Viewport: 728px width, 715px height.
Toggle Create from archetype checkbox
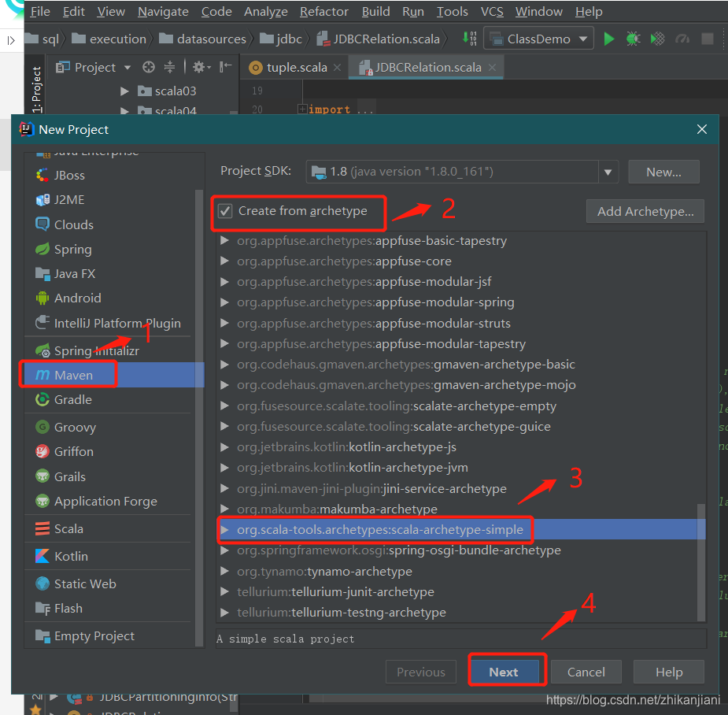click(x=225, y=211)
